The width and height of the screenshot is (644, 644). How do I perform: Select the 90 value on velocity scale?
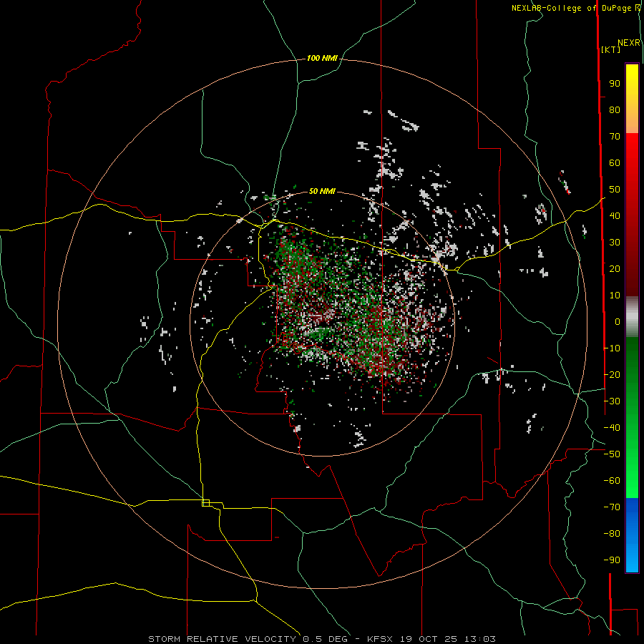pos(615,84)
